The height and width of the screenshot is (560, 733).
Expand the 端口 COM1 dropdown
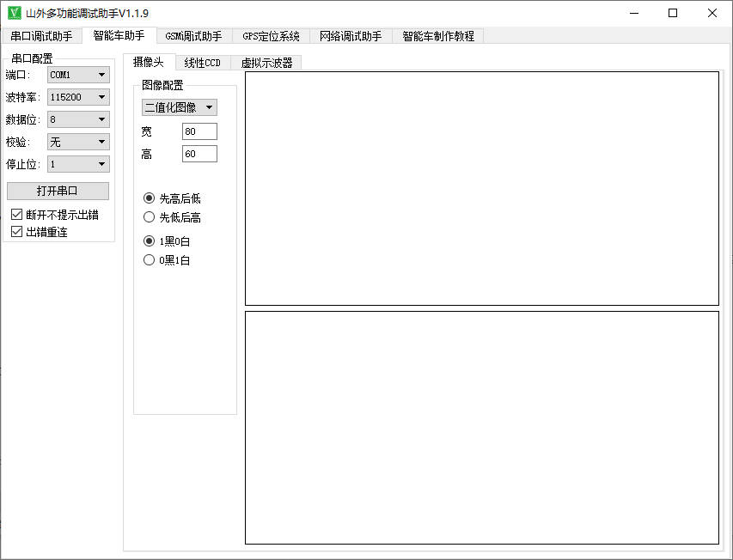click(78, 75)
